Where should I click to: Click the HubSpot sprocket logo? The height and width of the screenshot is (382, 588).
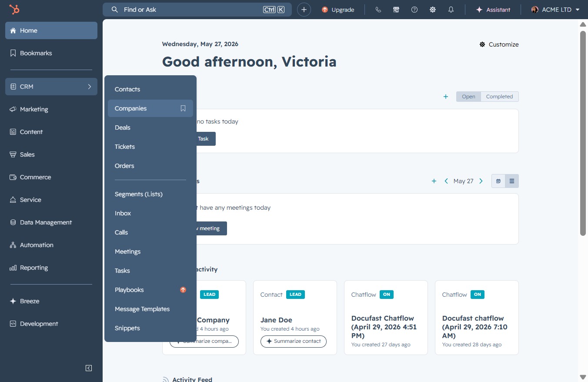[x=14, y=10]
